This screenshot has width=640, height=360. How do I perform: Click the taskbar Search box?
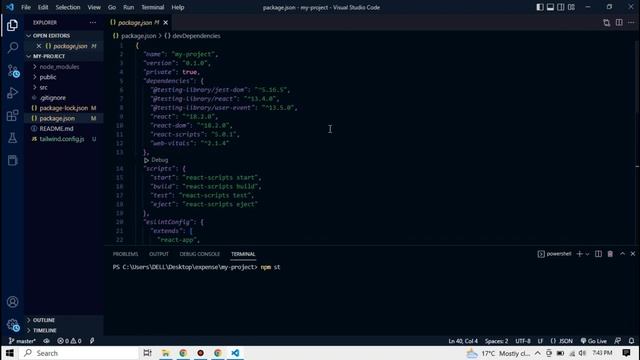click(x=80, y=353)
